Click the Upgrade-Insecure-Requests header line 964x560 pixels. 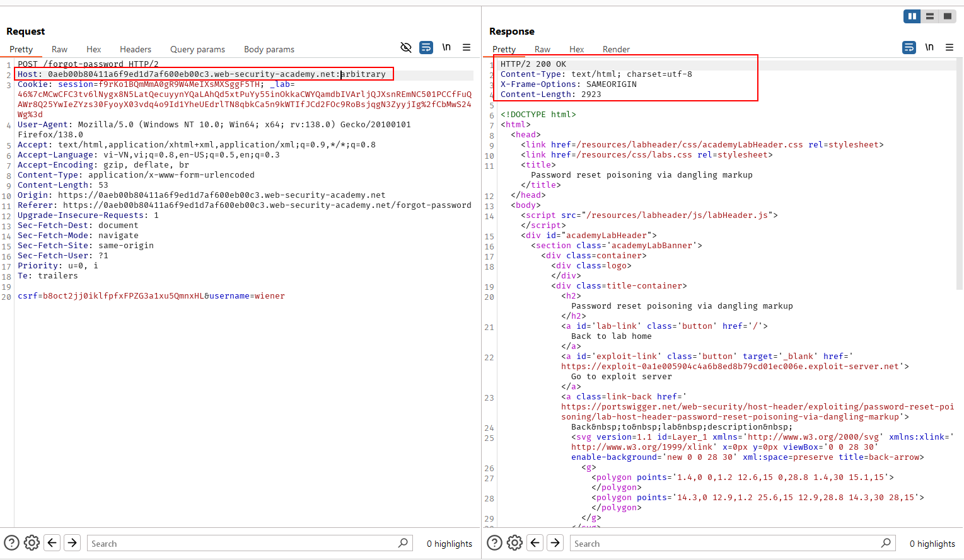88,215
